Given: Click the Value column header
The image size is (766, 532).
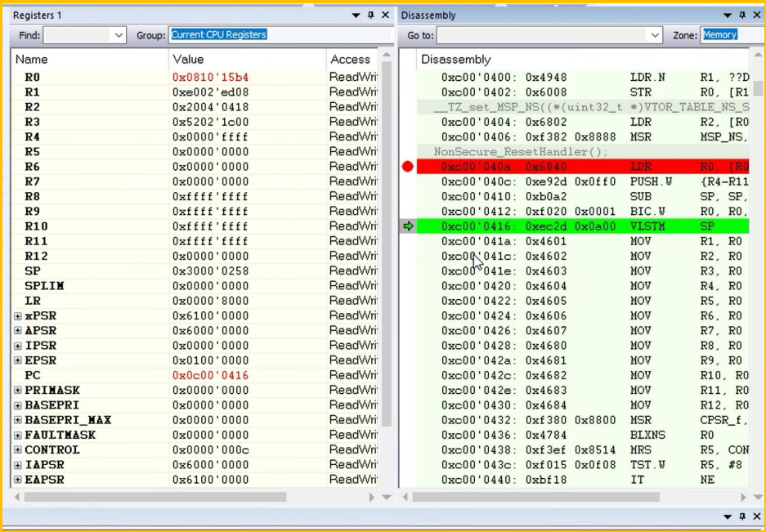Looking at the screenshot, I should pyautogui.click(x=248, y=60).
